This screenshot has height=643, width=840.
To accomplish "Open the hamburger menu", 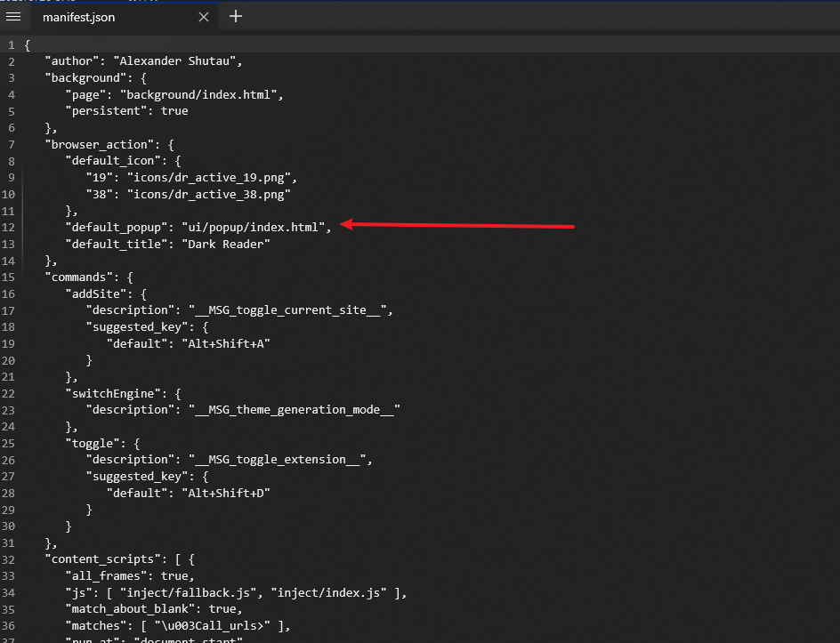I will coord(13,16).
